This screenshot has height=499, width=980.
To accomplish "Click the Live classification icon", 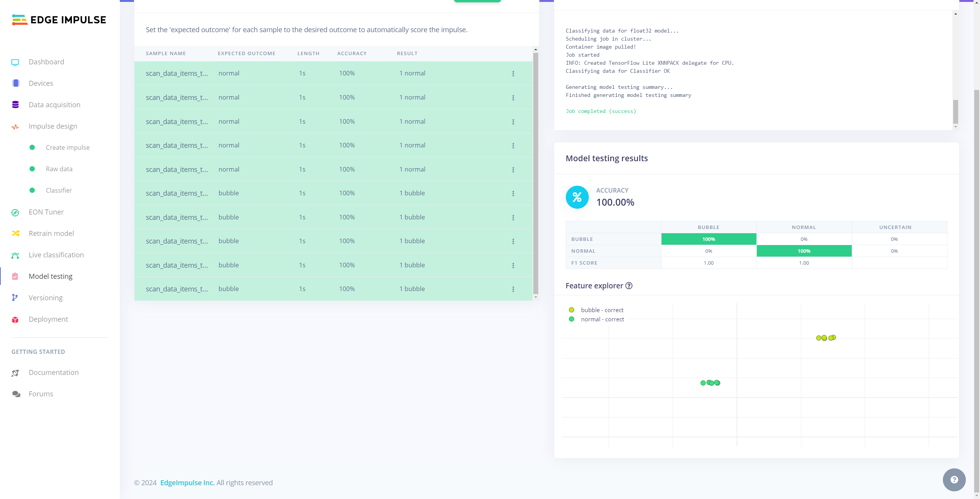I will click(15, 255).
